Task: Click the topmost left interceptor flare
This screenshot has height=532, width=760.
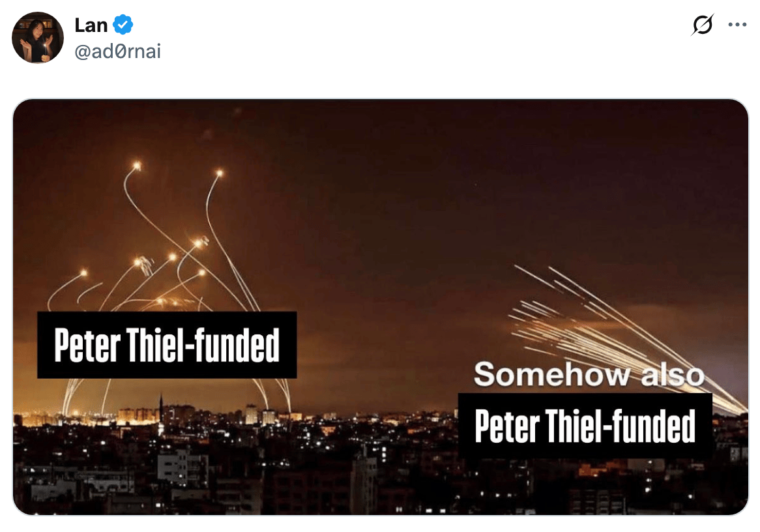Action: point(137,166)
